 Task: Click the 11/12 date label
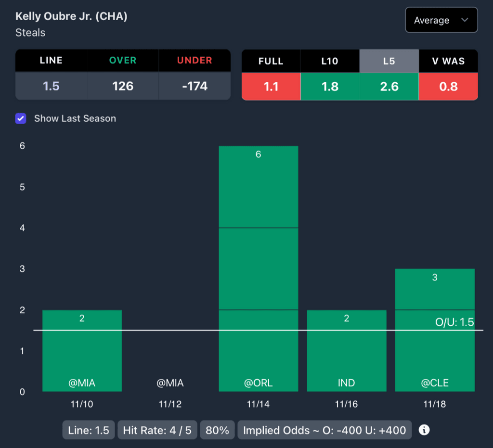pos(170,404)
